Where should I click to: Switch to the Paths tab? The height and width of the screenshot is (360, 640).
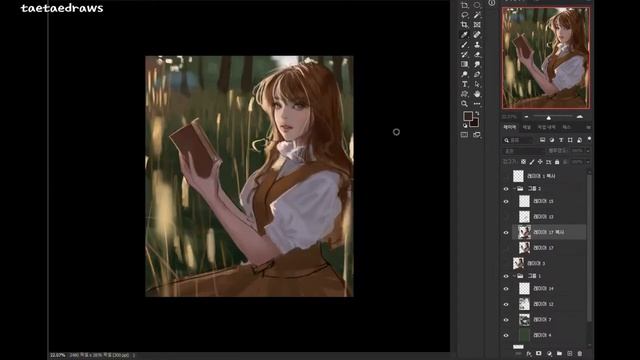(566, 127)
